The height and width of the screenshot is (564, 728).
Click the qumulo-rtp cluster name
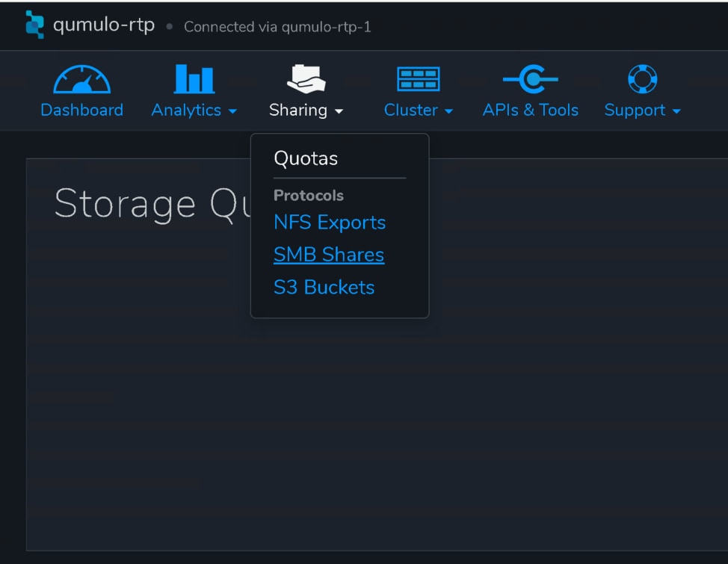coord(104,25)
